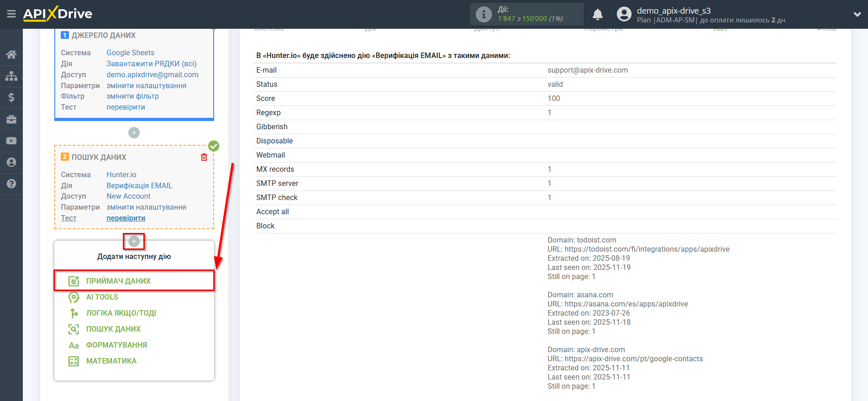Open the hamburger menu
Image resolution: width=868 pixels, height=401 pixels.
point(11,14)
